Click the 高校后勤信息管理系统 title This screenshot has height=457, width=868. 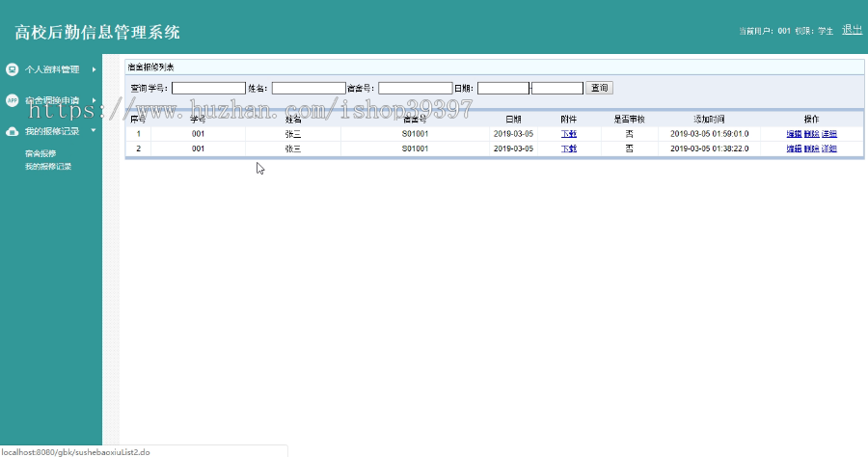coord(97,32)
